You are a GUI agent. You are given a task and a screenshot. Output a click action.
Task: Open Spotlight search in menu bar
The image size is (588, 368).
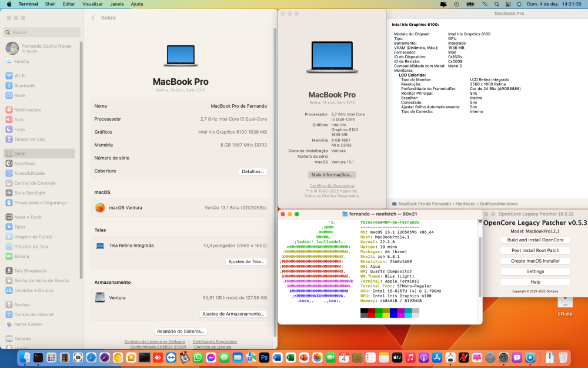496,4
